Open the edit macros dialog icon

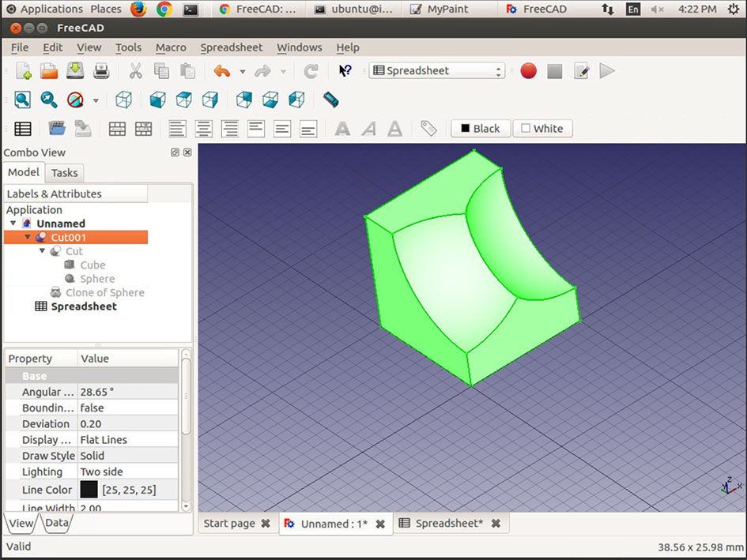(x=581, y=71)
